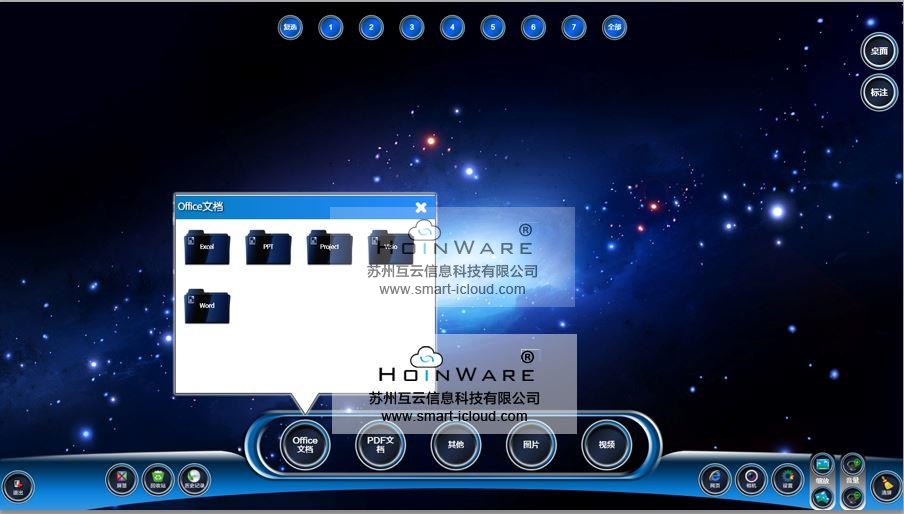
Task: Click the lower 缩放 zoom button
Action: click(x=823, y=497)
